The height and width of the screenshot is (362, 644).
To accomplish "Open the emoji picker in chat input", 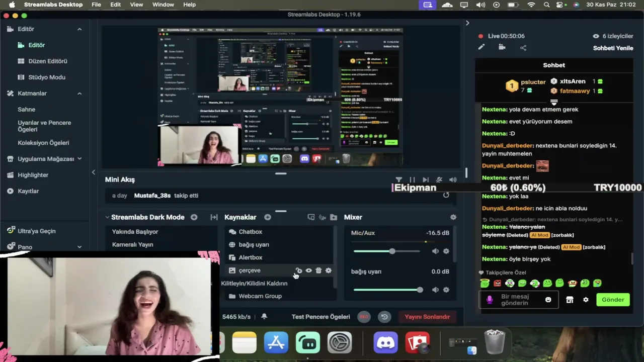I will click(x=548, y=300).
